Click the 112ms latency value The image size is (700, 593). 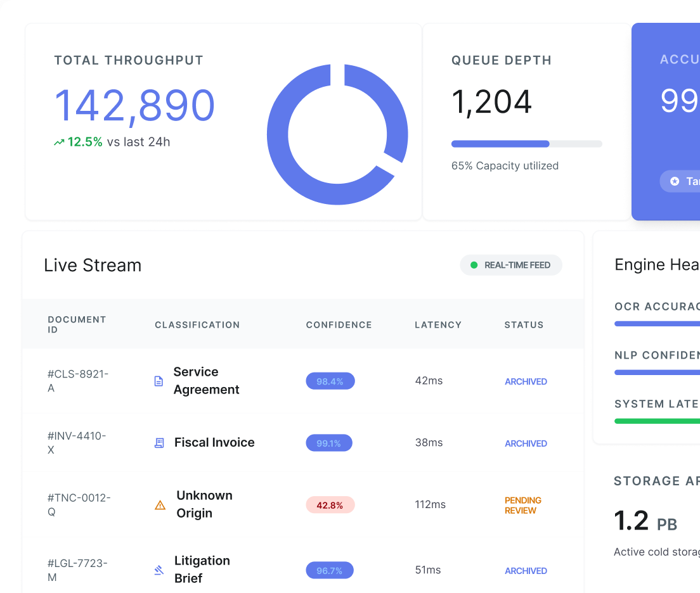(x=431, y=505)
